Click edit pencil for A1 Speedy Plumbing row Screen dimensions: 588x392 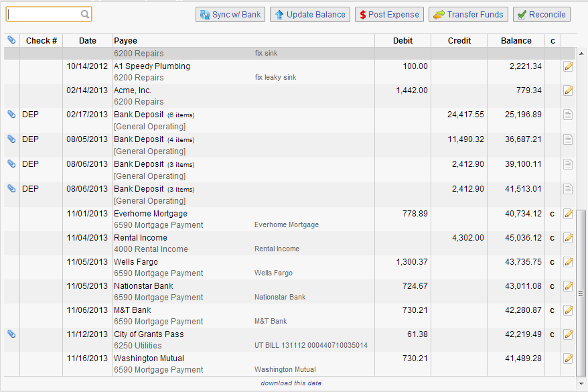(569, 66)
